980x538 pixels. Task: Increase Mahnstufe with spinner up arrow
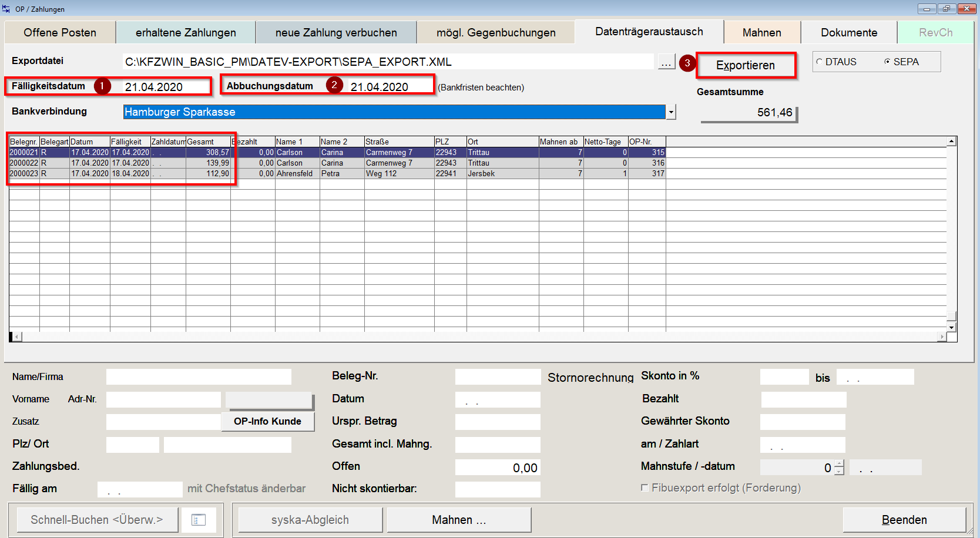[839, 464]
